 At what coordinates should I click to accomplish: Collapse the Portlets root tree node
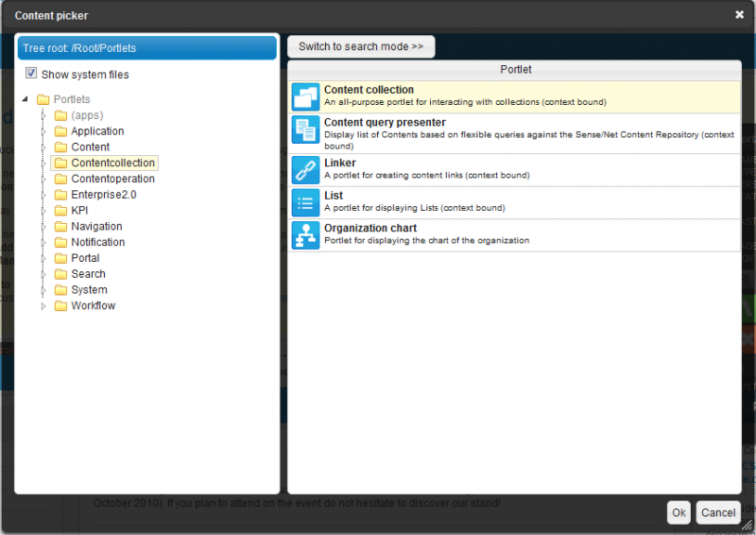pyautogui.click(x=26, y=99)
